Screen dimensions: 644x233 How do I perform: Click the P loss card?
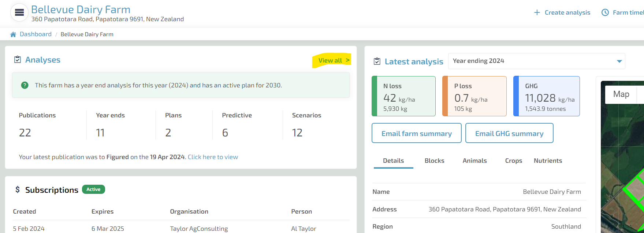pos(474,96)
